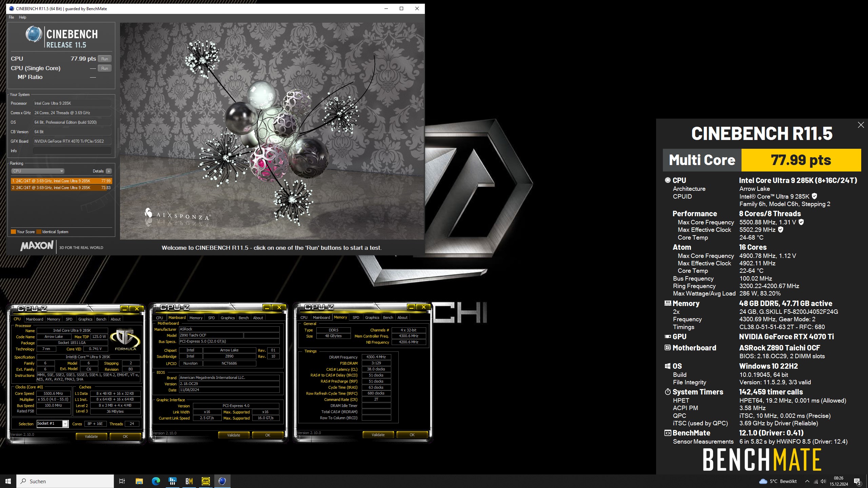Click the panel splitter handle beside Your System
The width and height of the screenshot is (868, 488).
[x=118, y=138]
